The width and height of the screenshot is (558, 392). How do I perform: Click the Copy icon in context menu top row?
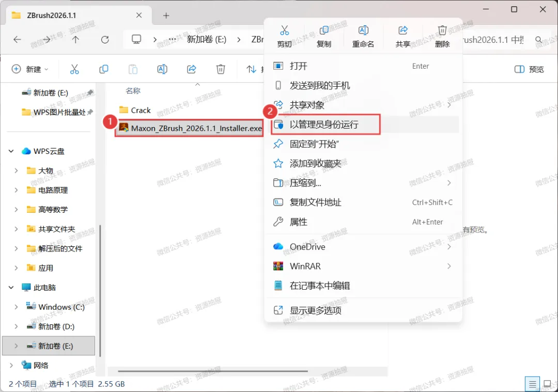[x=324, y=30]
